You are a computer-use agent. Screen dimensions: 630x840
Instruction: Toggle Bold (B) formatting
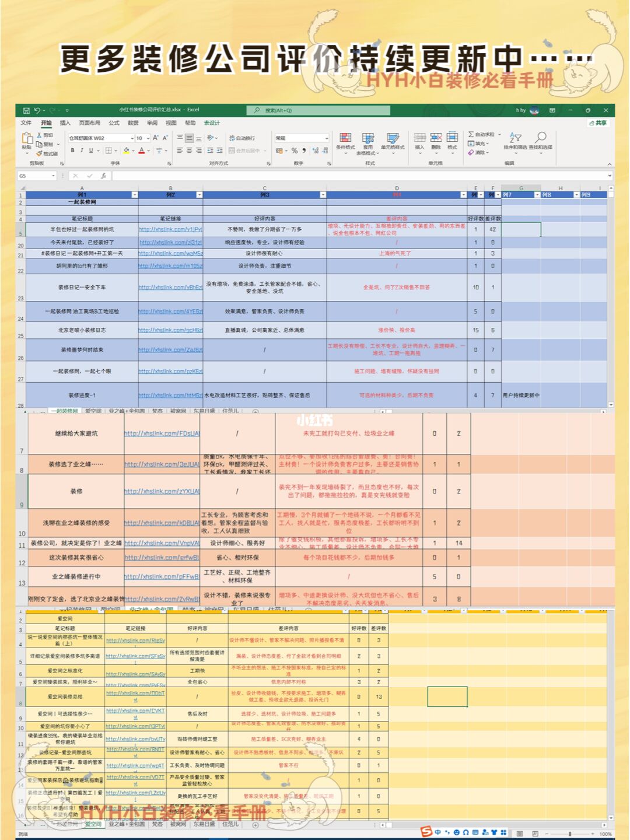tap(73, 150)
